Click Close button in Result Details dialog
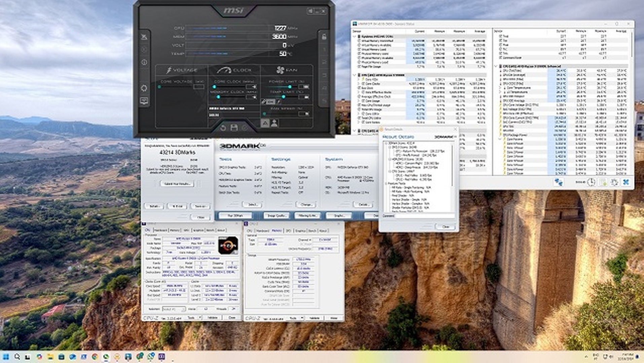The image size is (644, 363). pyautogui.click(x=445, y=227)
